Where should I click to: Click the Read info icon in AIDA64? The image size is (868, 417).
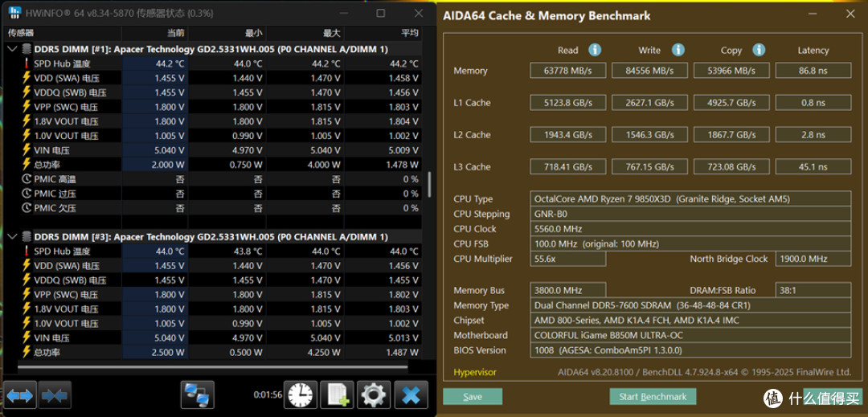pyautogui.click(x=595, y=50)
